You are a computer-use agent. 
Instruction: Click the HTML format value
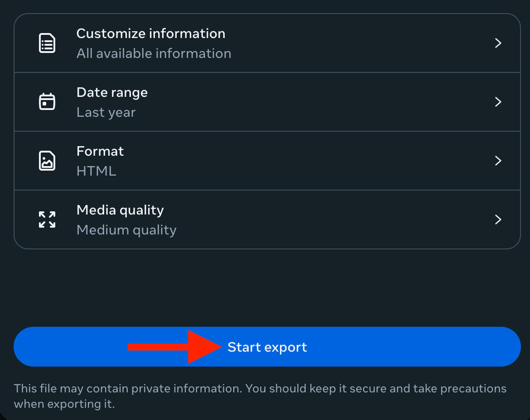96,171
